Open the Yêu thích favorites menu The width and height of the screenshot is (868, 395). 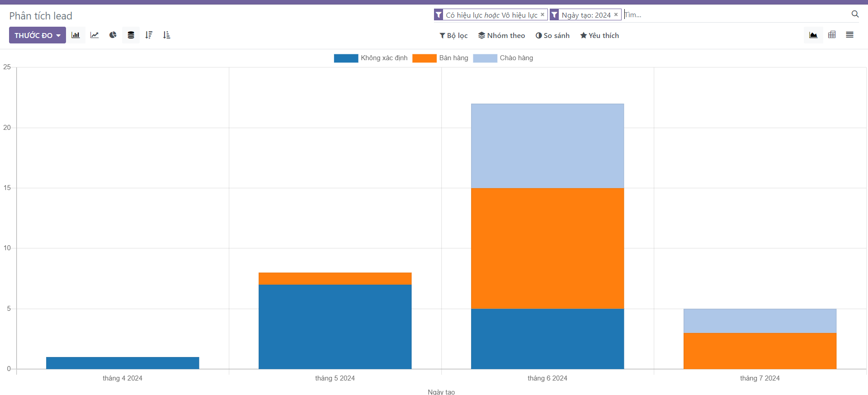[599, 35]
